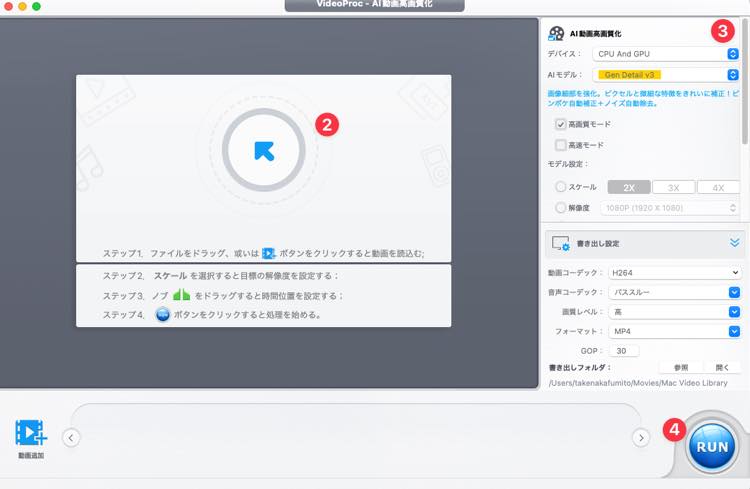Open the AIモデル Gen Detail v3 dropdown
Screen dimensions: 750x489
[665, 75]
